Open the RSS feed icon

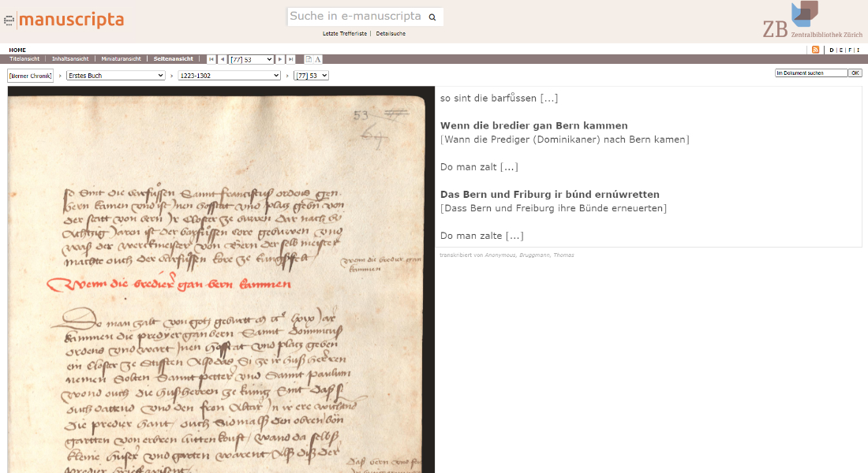tap(815, 50)
